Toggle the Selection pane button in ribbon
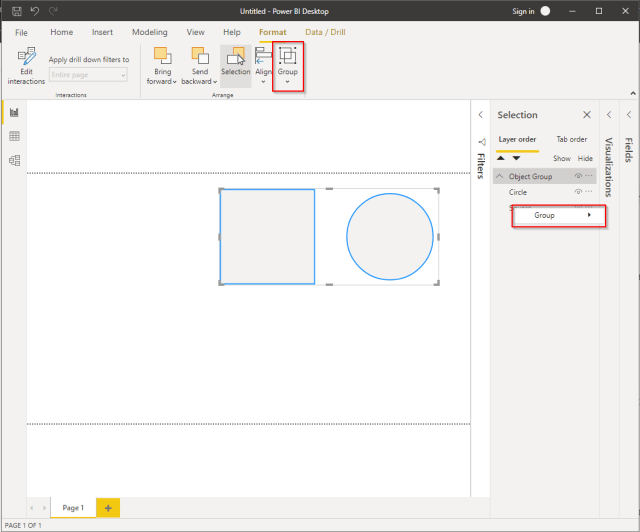 236,62
